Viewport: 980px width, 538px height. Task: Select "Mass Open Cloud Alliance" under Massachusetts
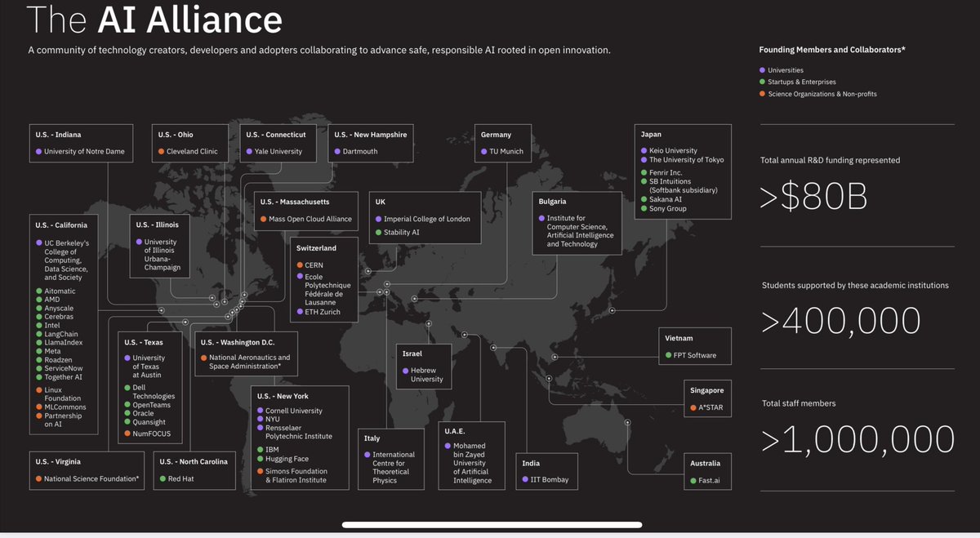click(x=310, y=220)
